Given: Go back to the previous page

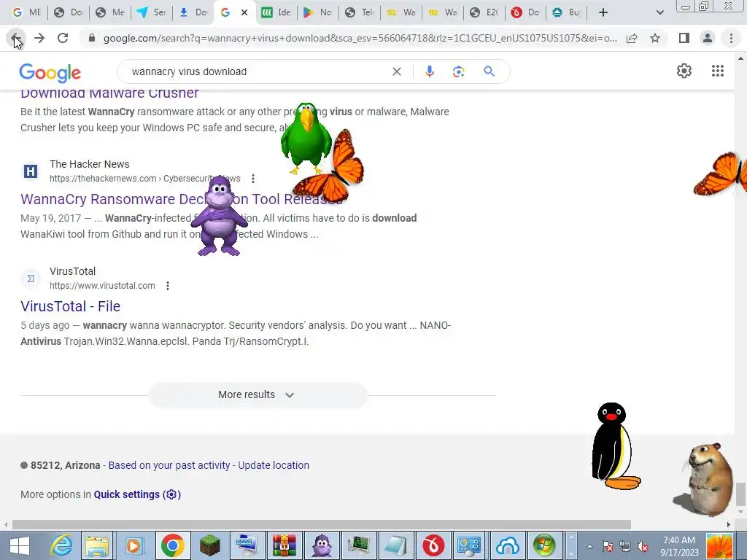Looking at the screenshot, I should [16, 38].
